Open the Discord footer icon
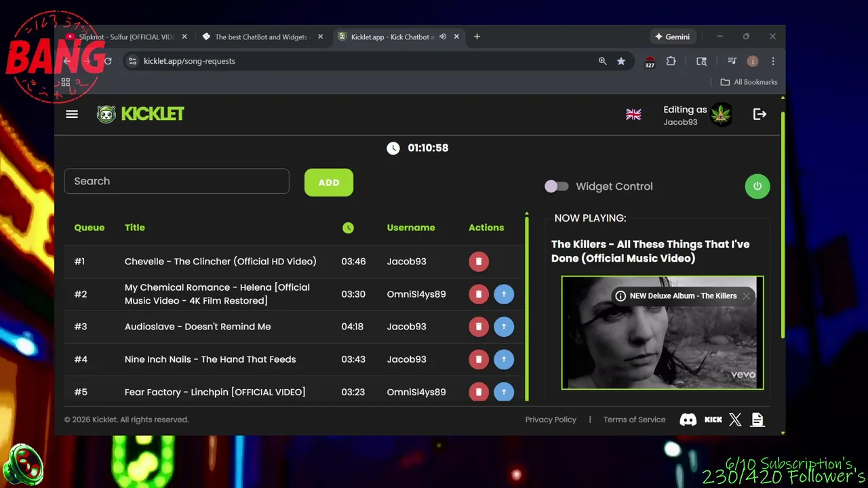The height and width of the screenshot is (488, 868). click(688, 420)
